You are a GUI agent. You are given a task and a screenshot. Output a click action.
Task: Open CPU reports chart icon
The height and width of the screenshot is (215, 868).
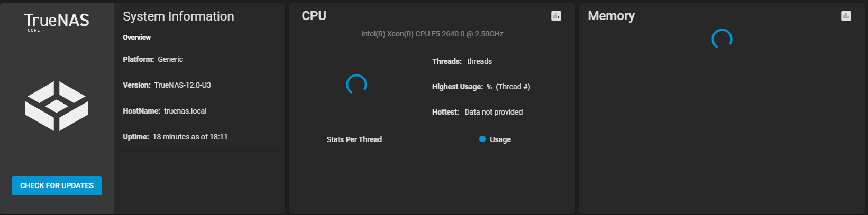[x=556, y=16]
